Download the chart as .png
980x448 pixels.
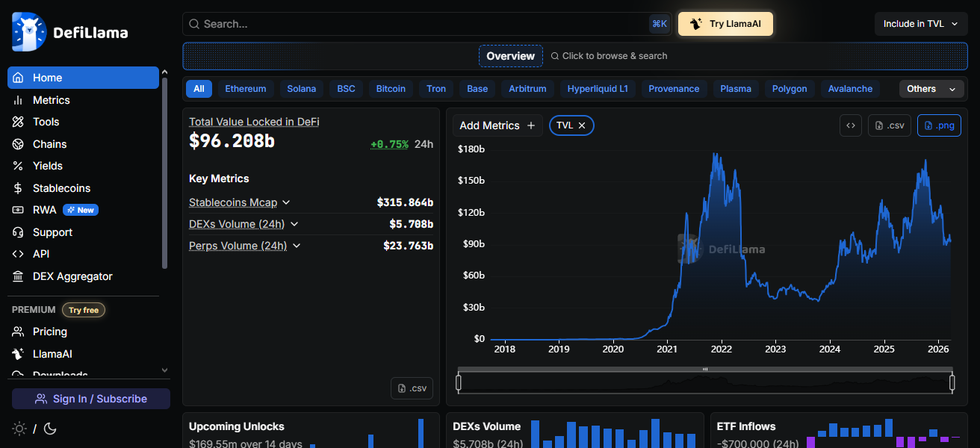pyautogui.click(x=939, y=125)
